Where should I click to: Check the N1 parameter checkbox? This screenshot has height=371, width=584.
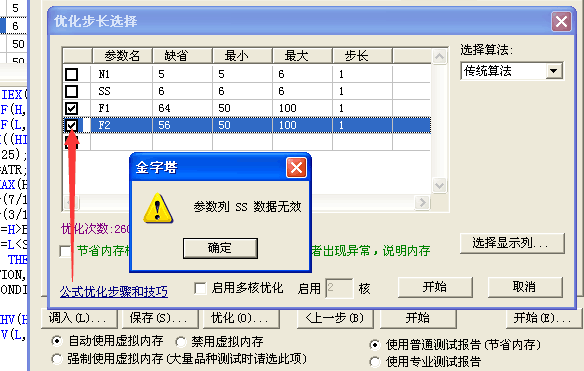[72, 74]
